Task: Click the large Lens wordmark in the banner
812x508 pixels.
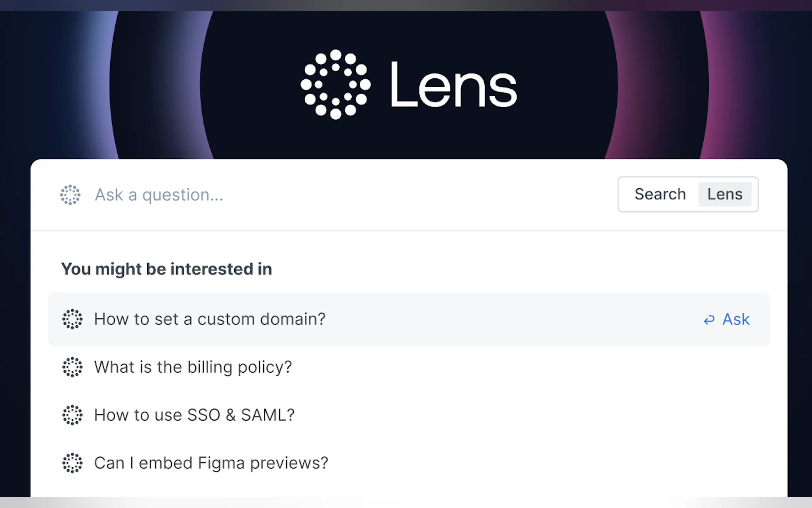Action: click(453, 85)
